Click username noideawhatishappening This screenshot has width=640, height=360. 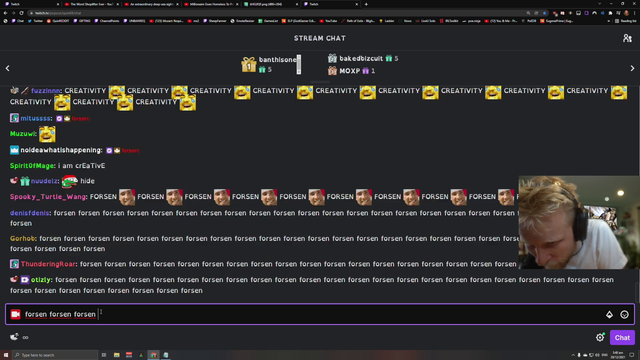coord(61,150)
